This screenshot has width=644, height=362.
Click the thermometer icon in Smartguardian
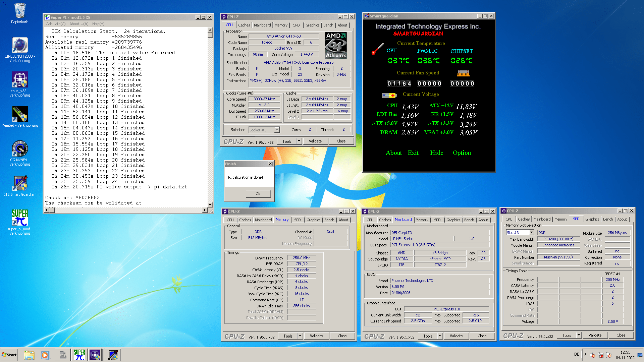click(x=377, y=49)
